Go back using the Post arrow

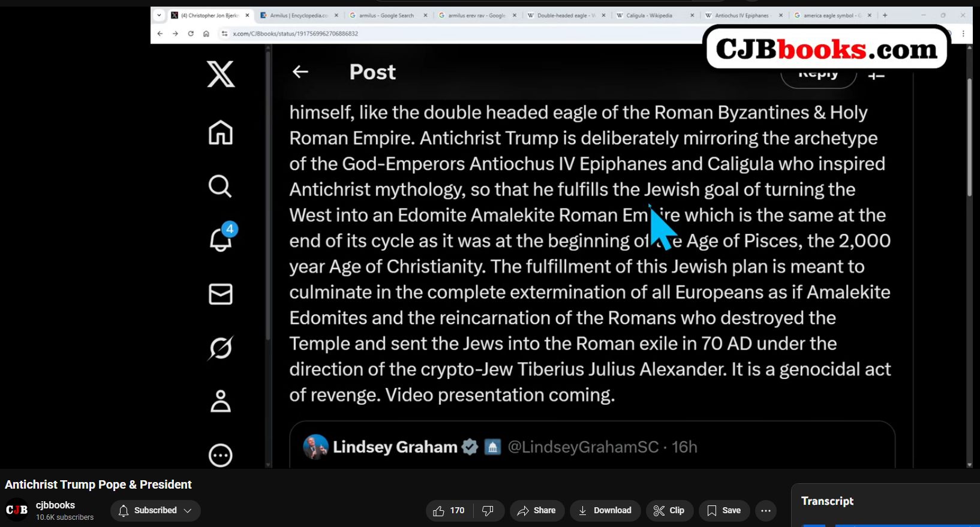[x=300, y=72]
